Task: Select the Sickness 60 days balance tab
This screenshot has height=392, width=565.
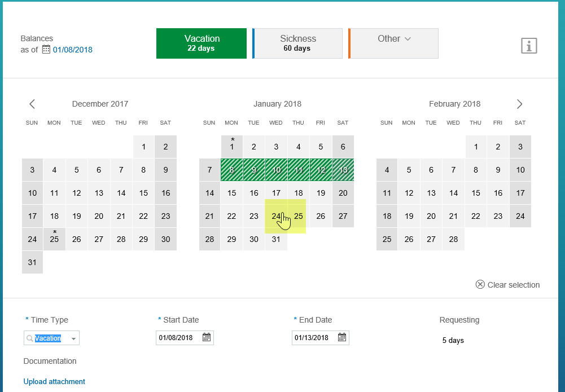Action: [297, 43]
